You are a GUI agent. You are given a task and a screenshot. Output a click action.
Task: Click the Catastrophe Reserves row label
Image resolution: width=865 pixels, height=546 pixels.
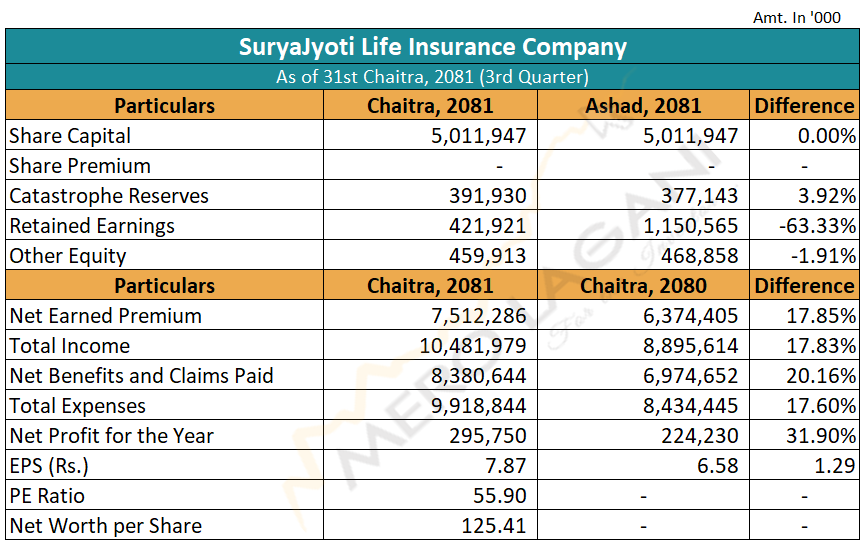109,196
